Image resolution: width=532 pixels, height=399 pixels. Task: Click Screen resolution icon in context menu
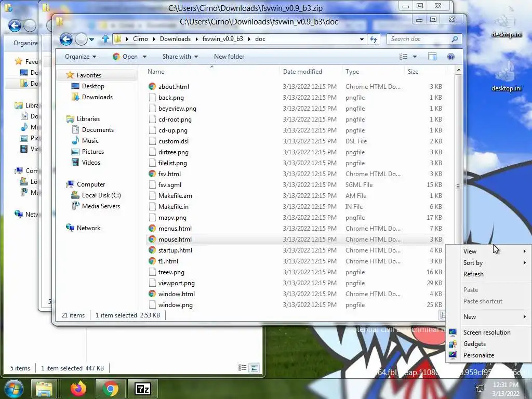click(453, 332)
